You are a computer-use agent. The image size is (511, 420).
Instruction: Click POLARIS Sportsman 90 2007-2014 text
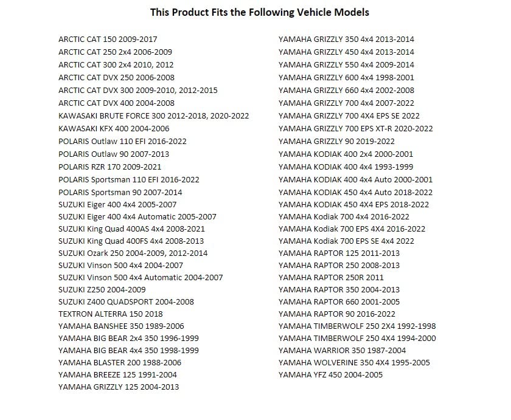click(120, 193)
